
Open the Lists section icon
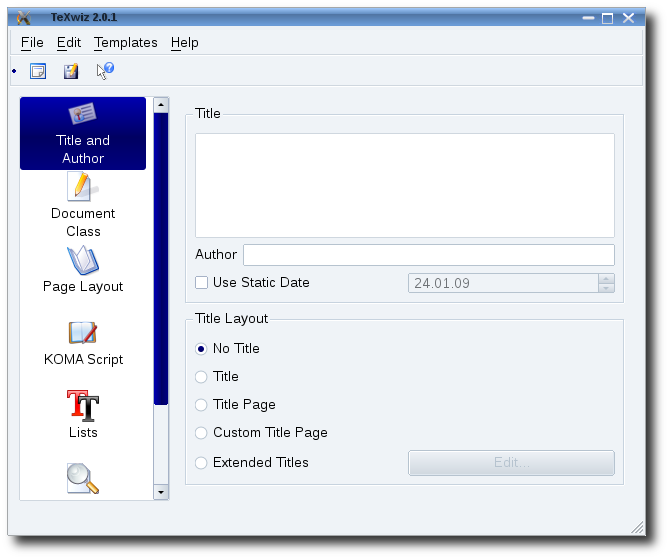coord(83,405)
